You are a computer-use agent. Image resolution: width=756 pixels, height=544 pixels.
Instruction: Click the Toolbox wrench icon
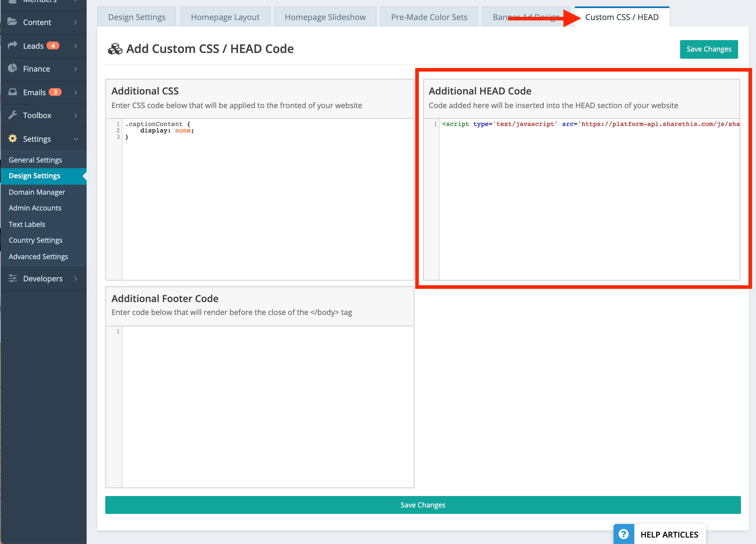(13, 115)
